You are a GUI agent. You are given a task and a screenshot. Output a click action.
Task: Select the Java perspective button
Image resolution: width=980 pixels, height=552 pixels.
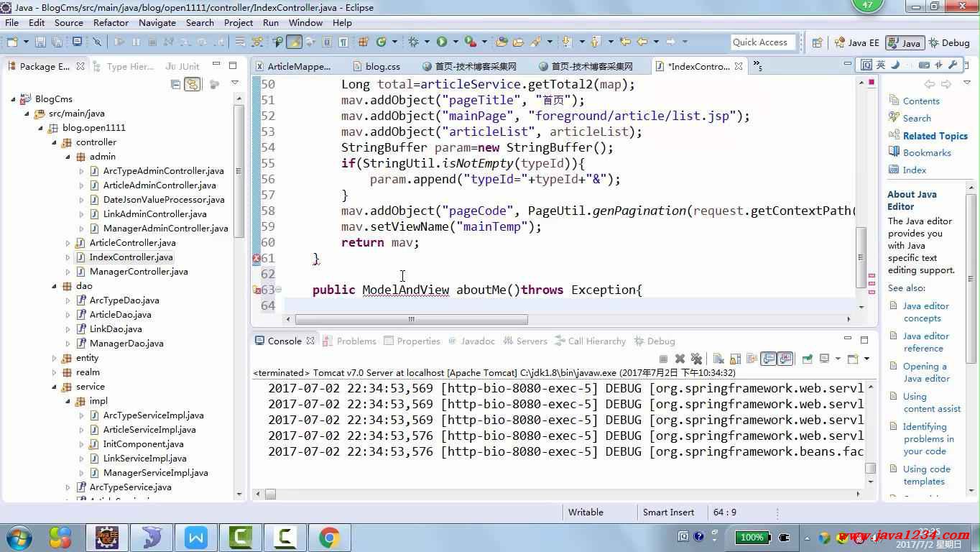coord(905,42)
